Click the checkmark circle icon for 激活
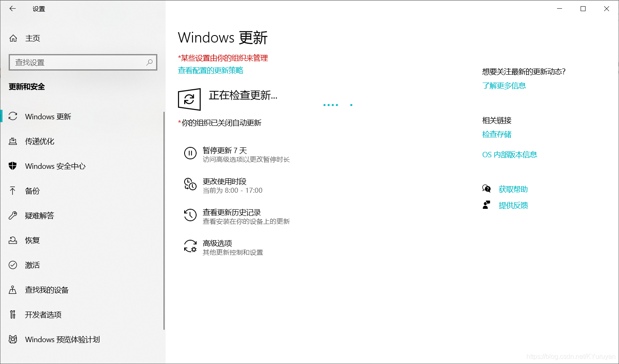Viewport: 619px width, 364px height. (13, 265)
